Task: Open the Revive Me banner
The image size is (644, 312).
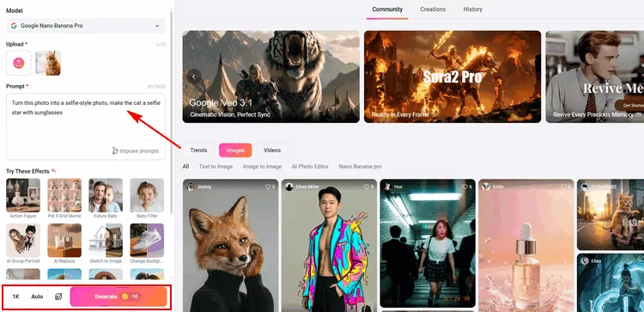Action: [595, 76]
